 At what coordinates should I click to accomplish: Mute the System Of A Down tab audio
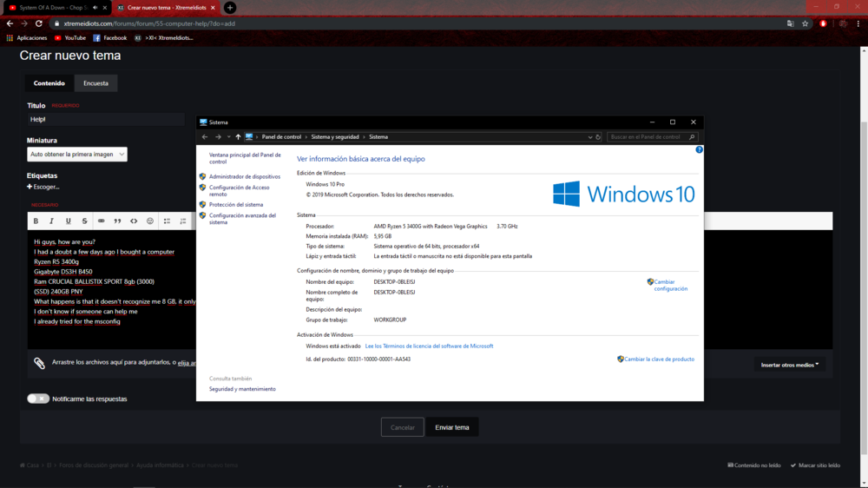(x=94, y=7)
